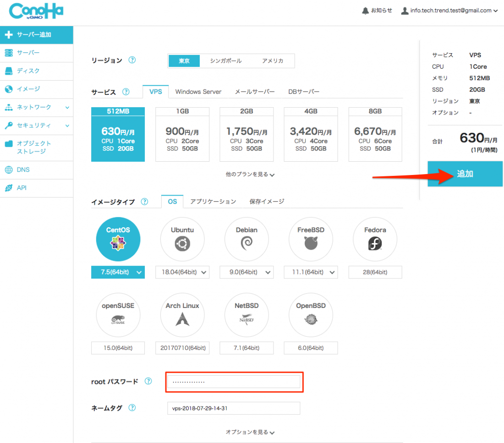Switch to the Windows Server tab
This screenshot has width=504, height=443.
click(198, 92)
